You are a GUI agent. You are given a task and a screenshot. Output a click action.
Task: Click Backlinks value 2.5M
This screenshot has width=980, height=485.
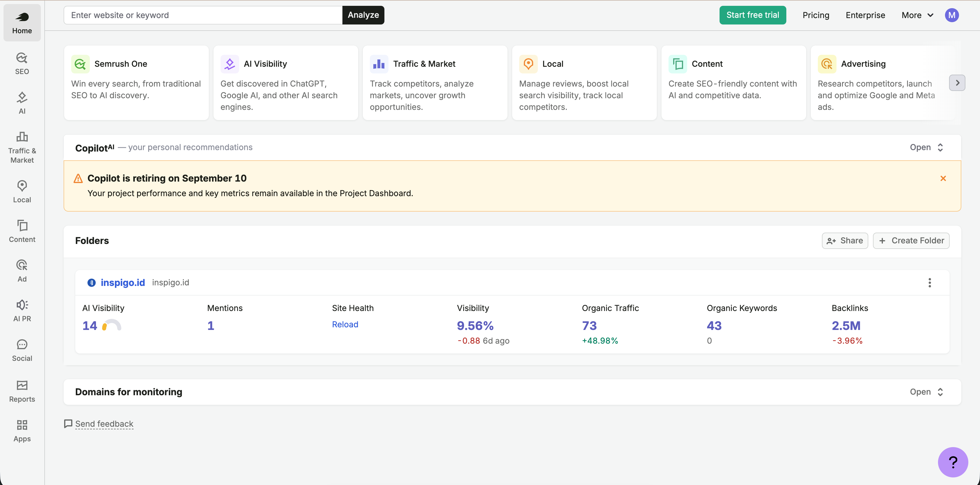(x=846, y=325)
